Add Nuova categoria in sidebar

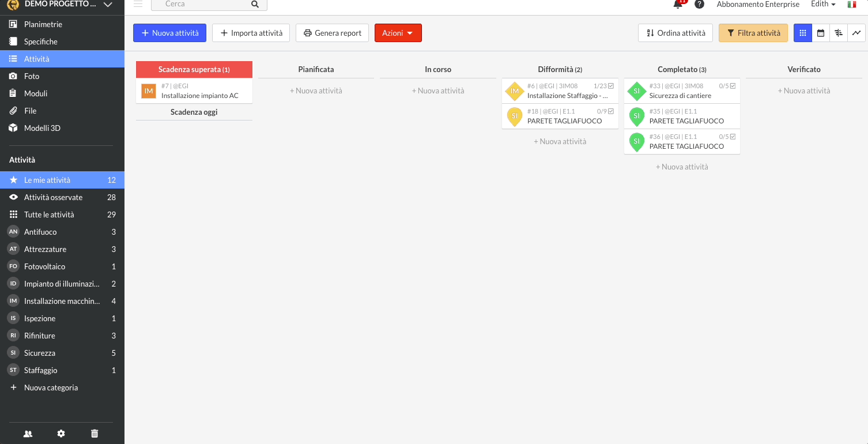click(x=62, y=387)
